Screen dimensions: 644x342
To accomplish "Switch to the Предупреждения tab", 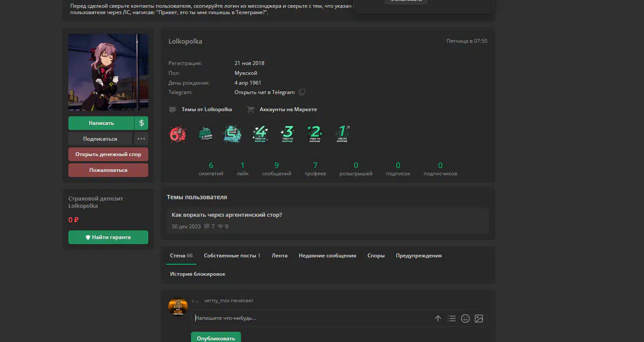I will click(x=419, y=256).
